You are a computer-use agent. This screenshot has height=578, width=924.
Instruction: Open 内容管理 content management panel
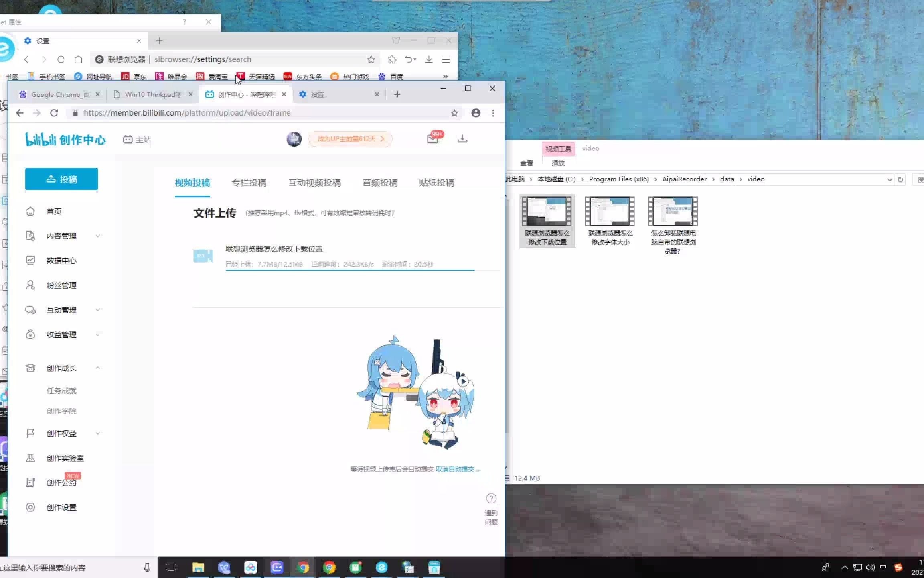pos(61,236)
